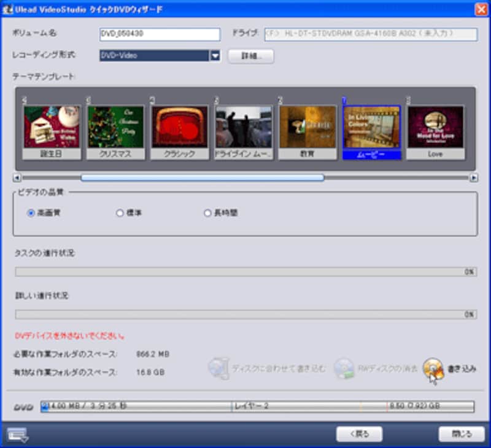This screenshot has width=491, height=448.
Task: Open the レコーディング形式 DVD-Video dropdown
Action: coord(215,56)
